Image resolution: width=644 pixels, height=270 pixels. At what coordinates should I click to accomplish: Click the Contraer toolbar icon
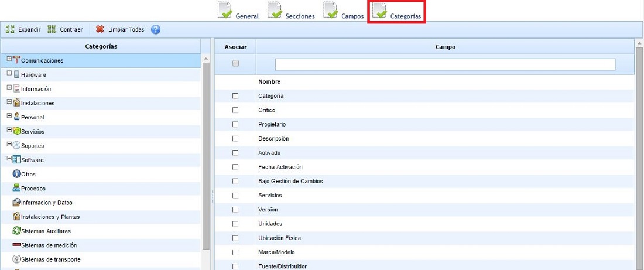coord(52,29)
